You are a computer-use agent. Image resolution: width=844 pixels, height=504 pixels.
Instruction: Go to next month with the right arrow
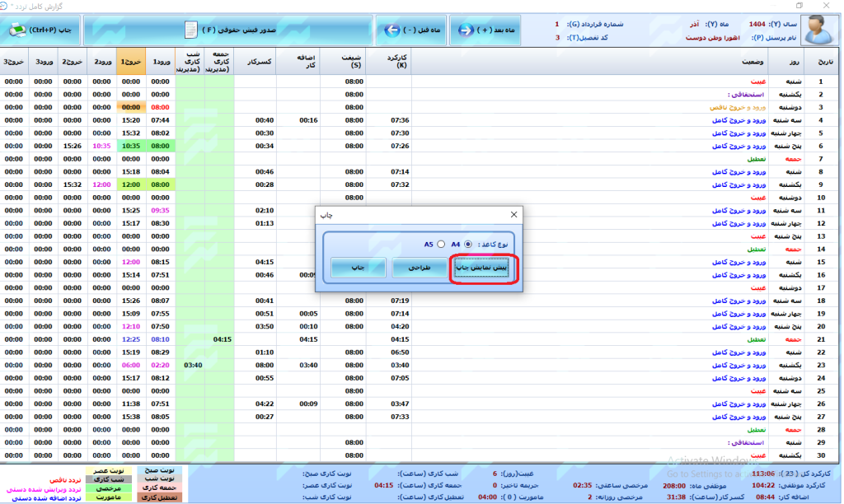point(467,30)
